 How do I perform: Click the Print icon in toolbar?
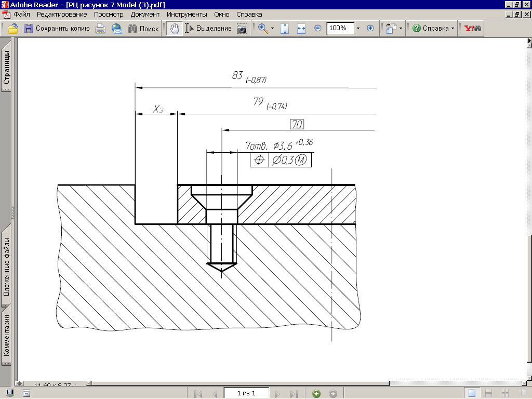[100, 29]
